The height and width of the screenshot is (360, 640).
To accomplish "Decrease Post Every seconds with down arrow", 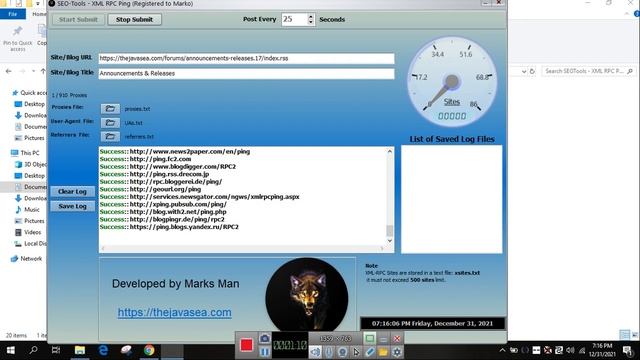I will click(311, 22).
